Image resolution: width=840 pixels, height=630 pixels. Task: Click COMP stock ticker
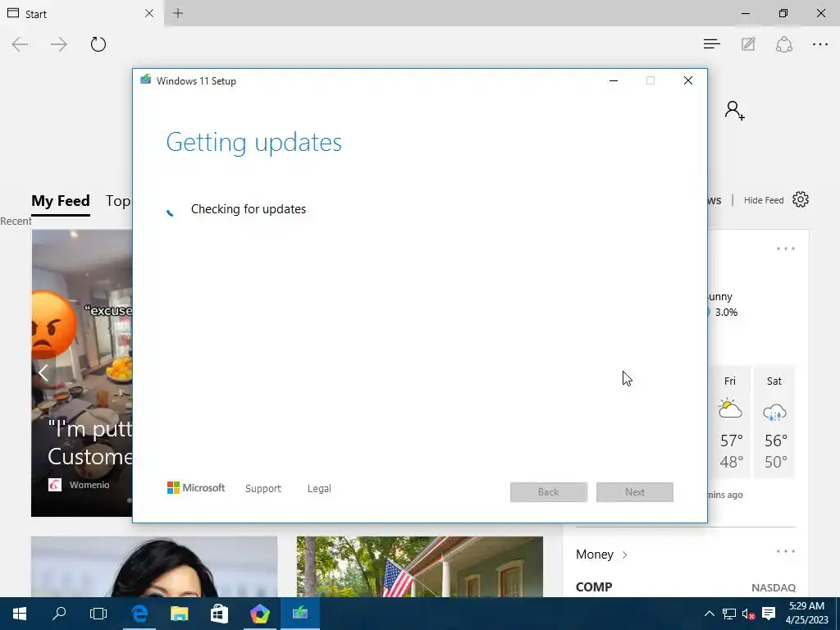pyautogui.click(x=594, y=587)
